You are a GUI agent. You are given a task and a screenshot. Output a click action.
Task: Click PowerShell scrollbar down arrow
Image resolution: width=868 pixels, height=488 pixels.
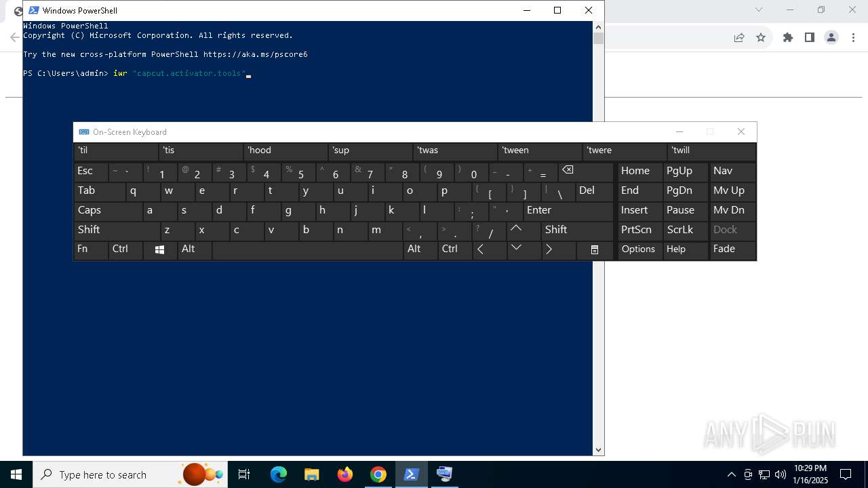pos(598,449)
